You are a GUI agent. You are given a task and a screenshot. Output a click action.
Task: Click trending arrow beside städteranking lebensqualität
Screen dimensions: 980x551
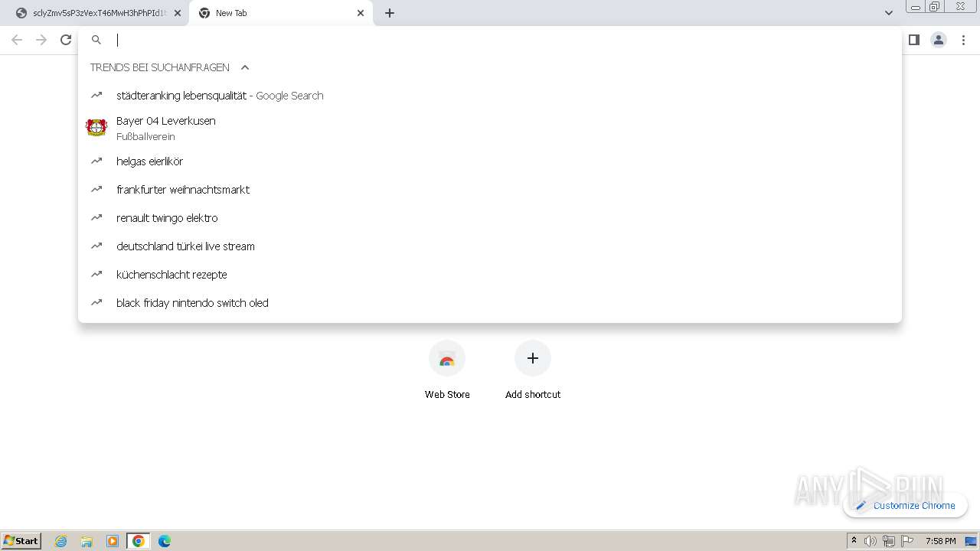[96, 96]
